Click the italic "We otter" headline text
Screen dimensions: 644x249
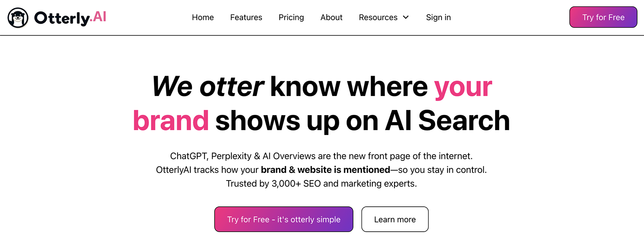pyautogui.click(x=208, y=87)
